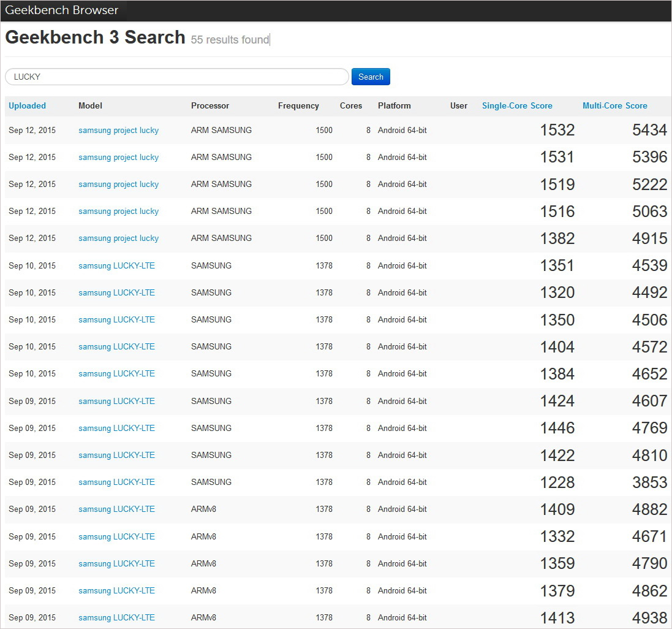The width and height of the screenshot is (672, 629).
Task: Click the LUCKY search input field
Action: [x=176, y=77]
